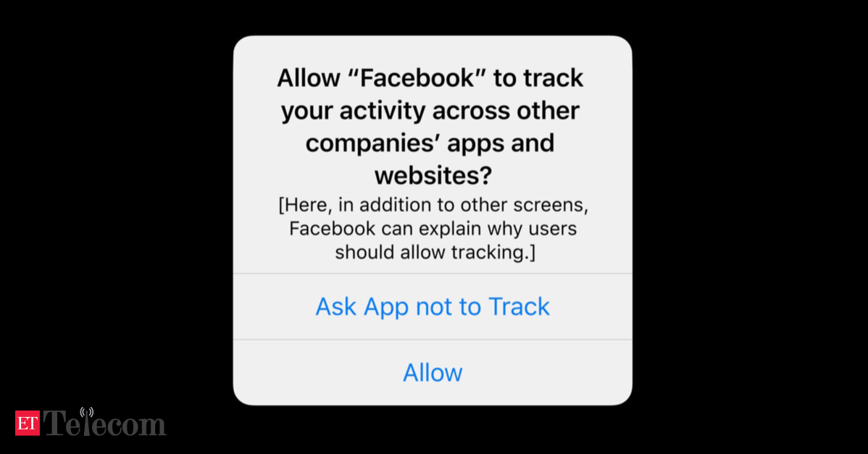Click the title line "your activity across other"
Viewport: 868px width, 454px height.
(x=430, y=112)
